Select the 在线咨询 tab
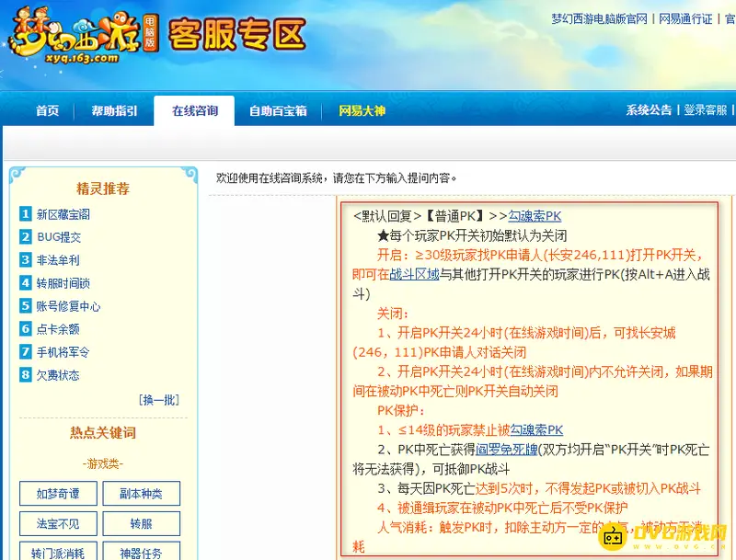The image size is (736, 560). pos(194,110)
